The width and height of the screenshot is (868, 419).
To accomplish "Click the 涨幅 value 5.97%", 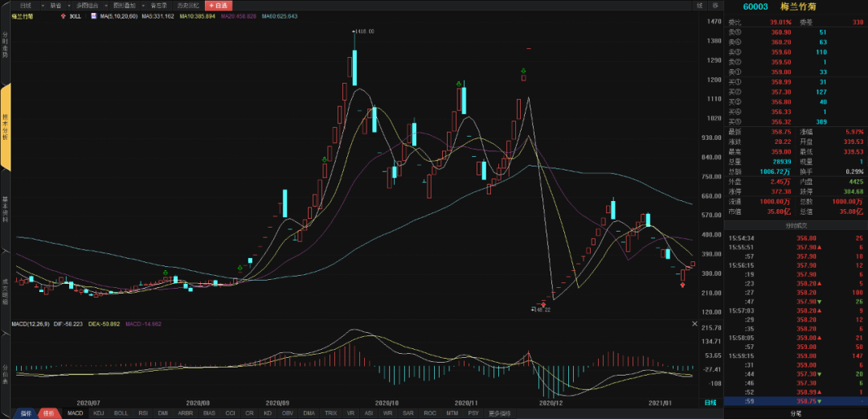I will tap(854, 132).
